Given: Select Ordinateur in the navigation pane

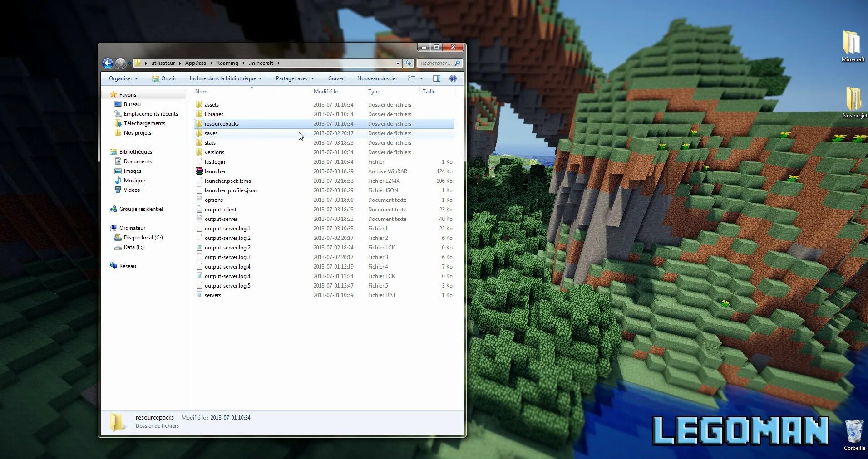Looking at the screenshot, I should pos(132,228).
